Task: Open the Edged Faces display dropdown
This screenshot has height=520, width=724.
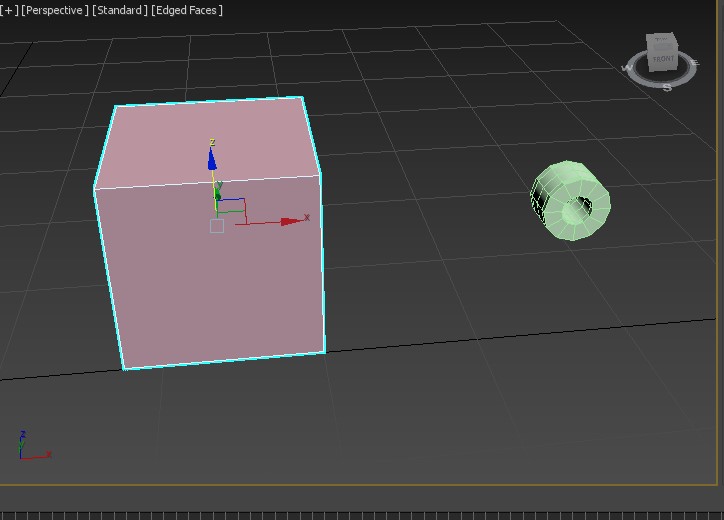Action: (x=187, y=10)
